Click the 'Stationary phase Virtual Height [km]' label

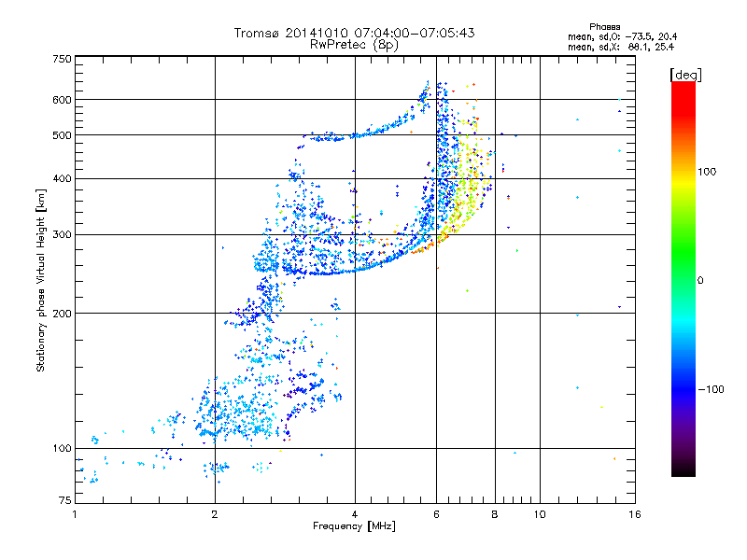coord(41,280)
